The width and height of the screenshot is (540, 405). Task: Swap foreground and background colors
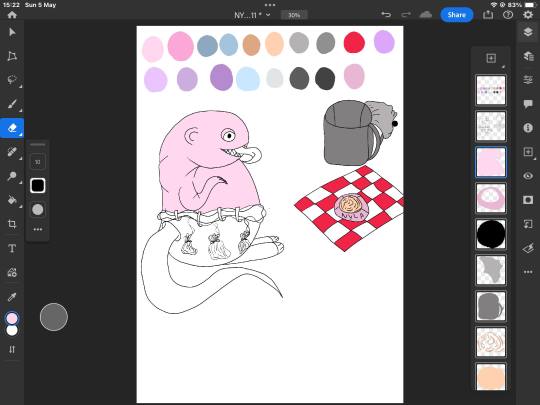click(x=12, y=350)
